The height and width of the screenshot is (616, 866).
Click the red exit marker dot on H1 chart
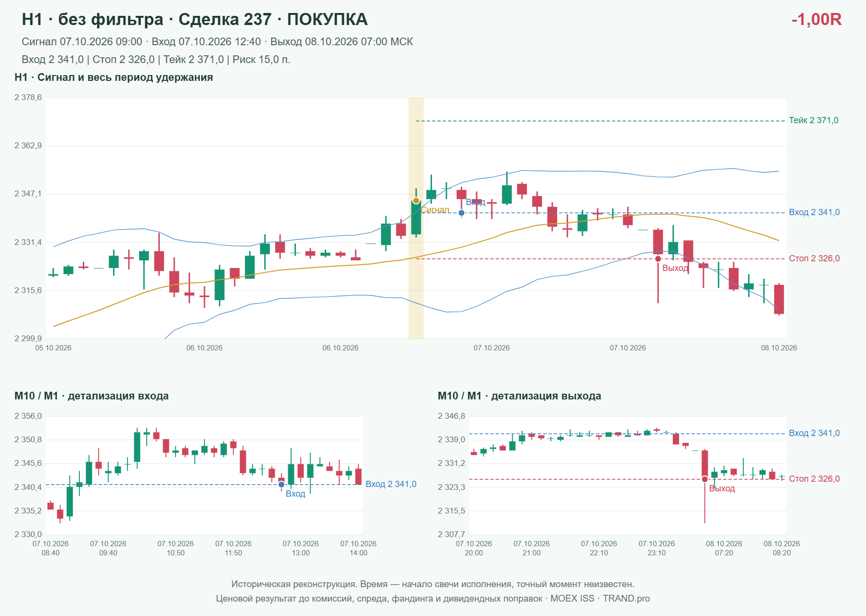tap(658, 259)
